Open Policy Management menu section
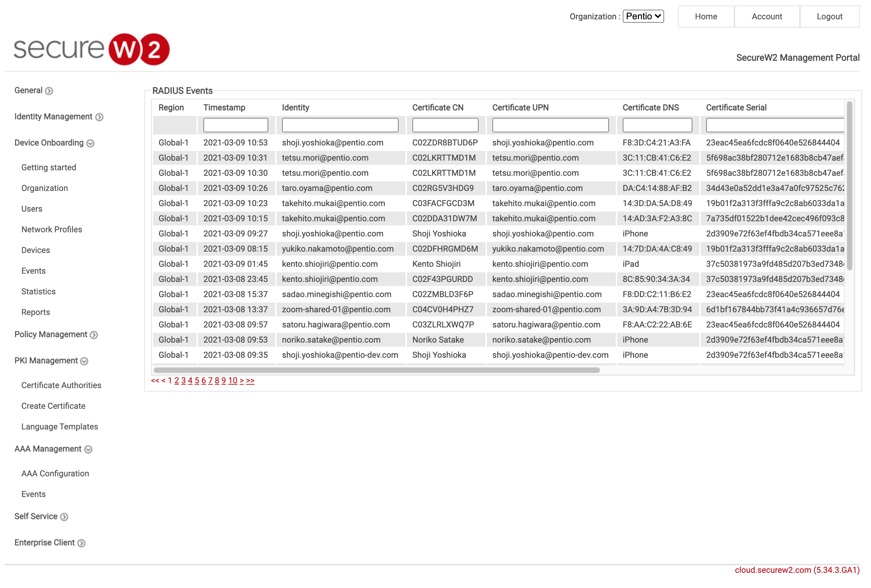This screenshot has height=588, width=871. 51,334
